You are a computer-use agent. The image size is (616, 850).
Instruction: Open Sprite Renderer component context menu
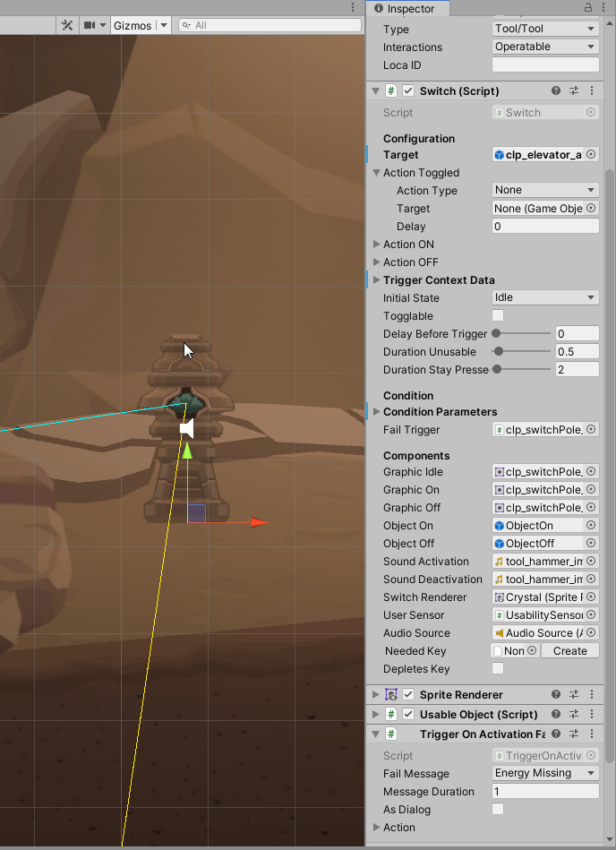click(592, 695)
